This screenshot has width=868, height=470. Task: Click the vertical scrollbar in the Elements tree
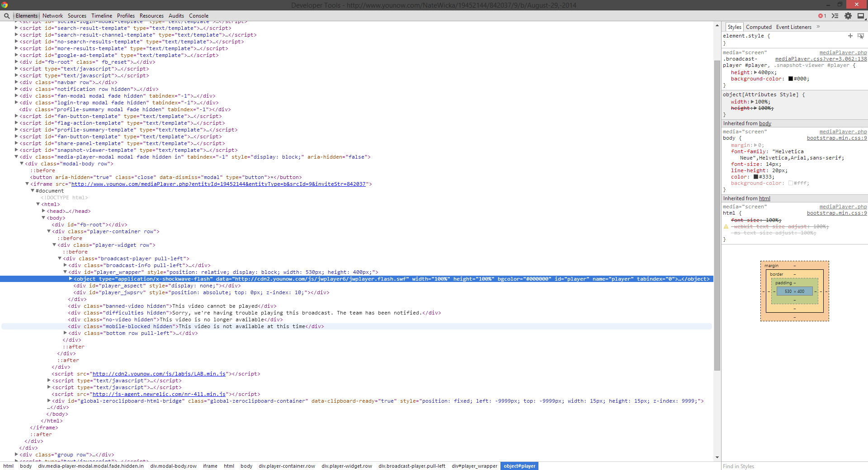[717, 215]
